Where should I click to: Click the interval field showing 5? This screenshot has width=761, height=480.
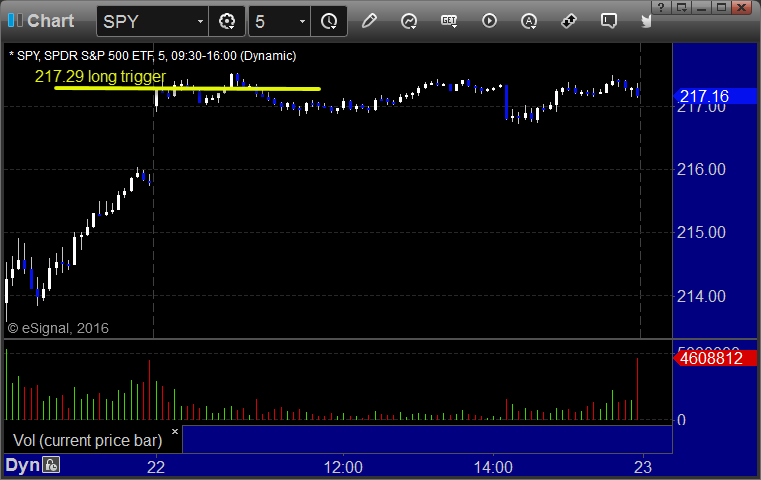tap(273, 21)
